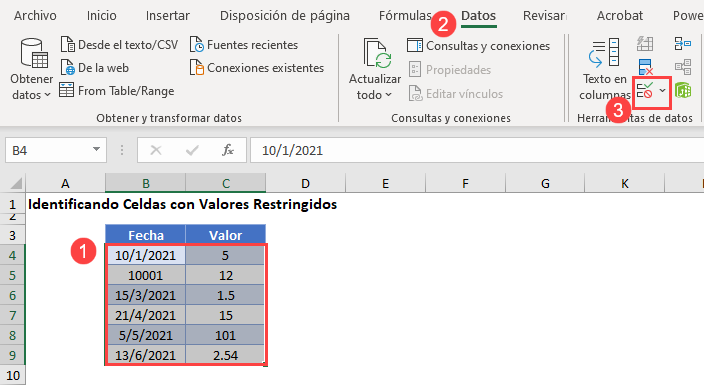Click Remove Duplicates (Quitar duplicados) icon

click(645, 67)
